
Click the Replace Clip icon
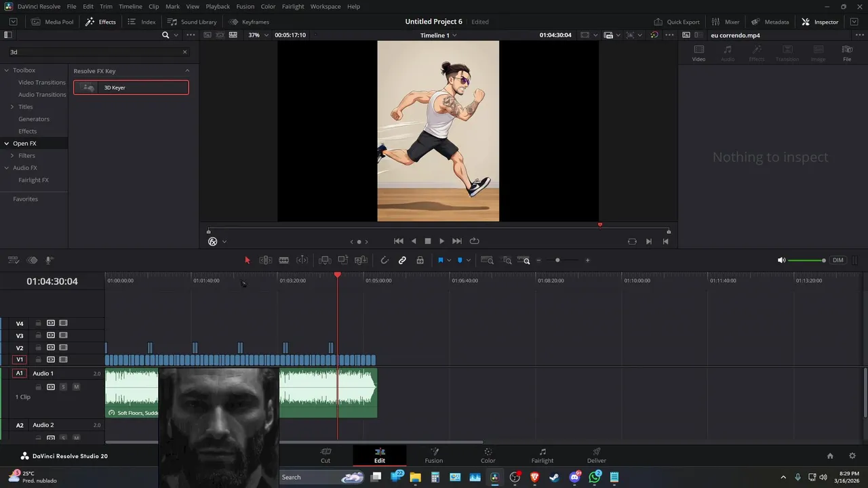click(361, 260)
